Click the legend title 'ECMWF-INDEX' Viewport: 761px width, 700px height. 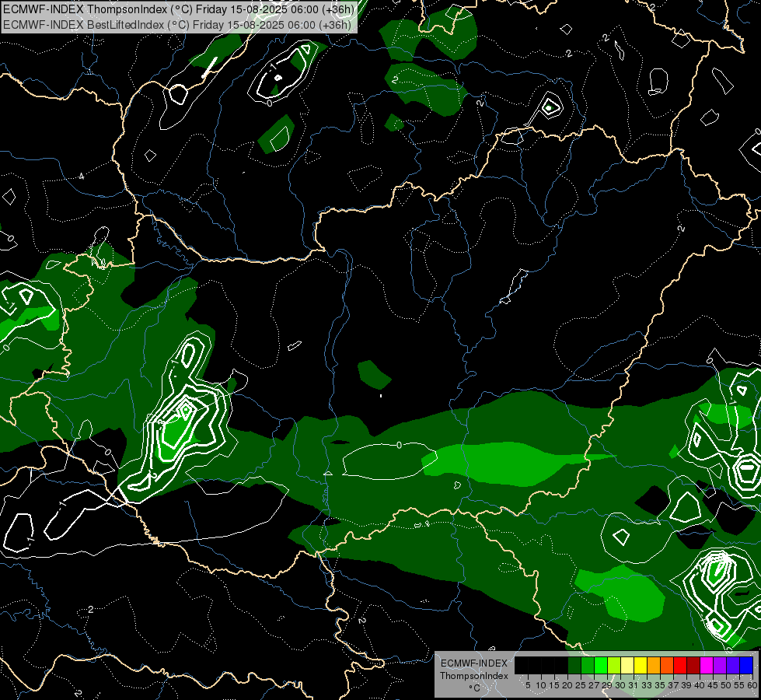(x=474, y=663)
